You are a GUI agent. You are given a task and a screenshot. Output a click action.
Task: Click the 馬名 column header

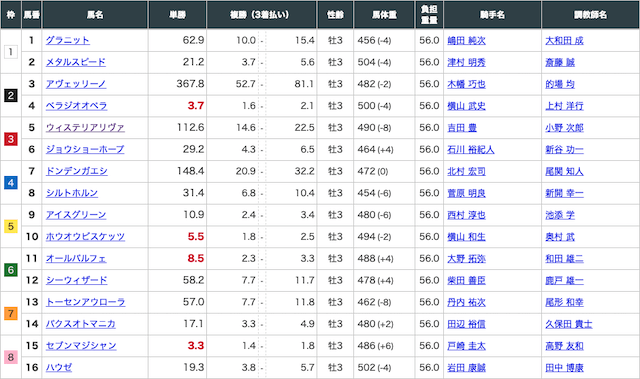coord(95,15)
